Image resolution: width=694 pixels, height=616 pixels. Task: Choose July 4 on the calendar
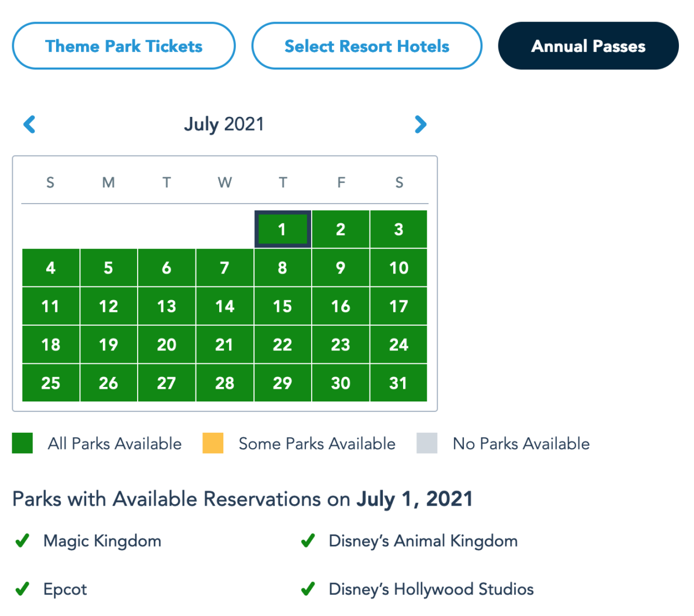[51, 268]
